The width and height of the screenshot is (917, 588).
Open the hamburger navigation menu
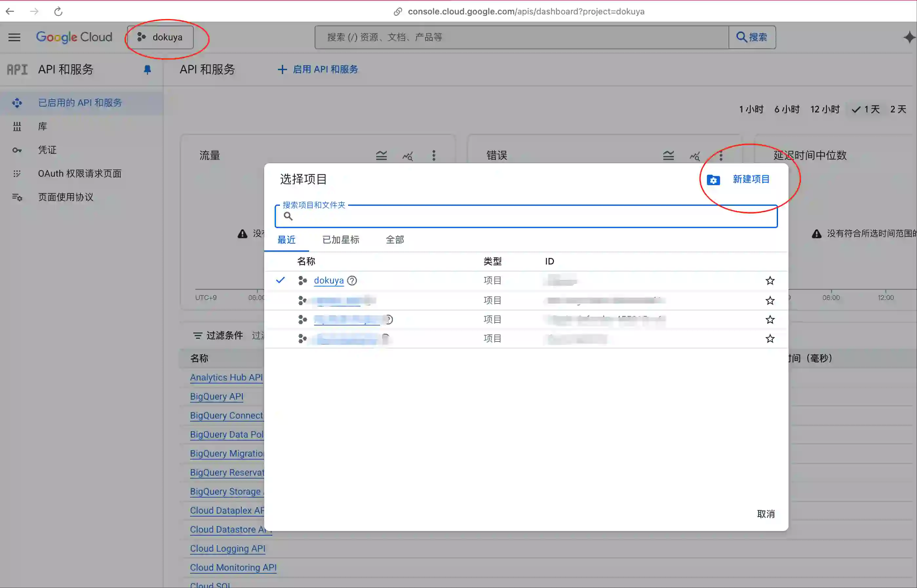(x=14, y=37)
